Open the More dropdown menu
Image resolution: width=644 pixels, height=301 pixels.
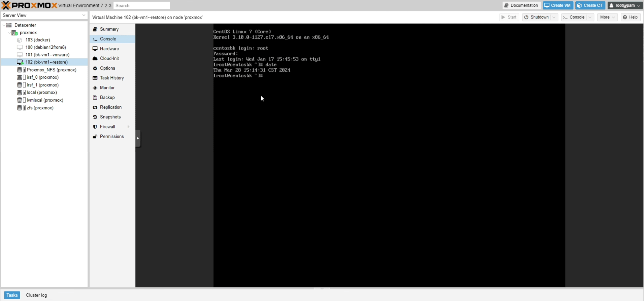[x=607, y=17]
